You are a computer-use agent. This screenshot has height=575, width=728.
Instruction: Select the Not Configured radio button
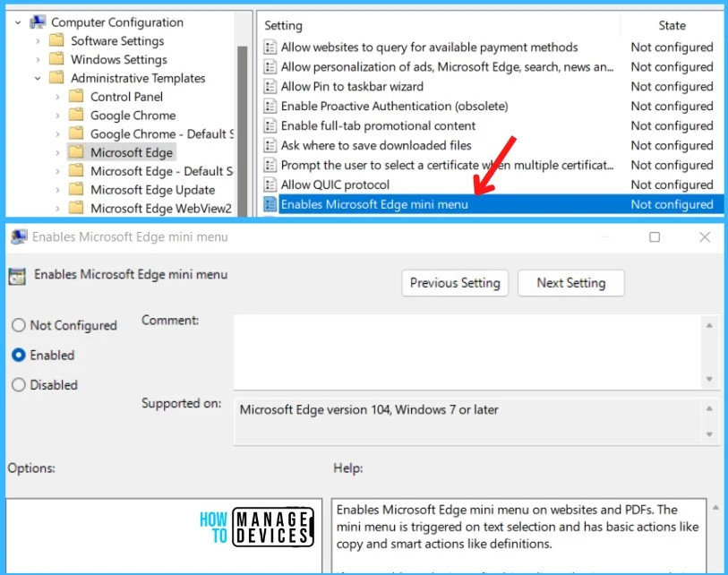pos(19,325)
